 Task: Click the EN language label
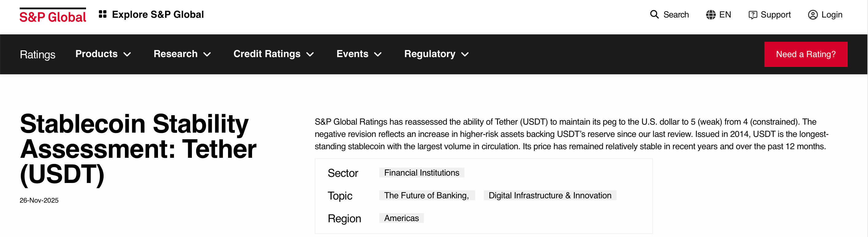click(x=725, y=15)
